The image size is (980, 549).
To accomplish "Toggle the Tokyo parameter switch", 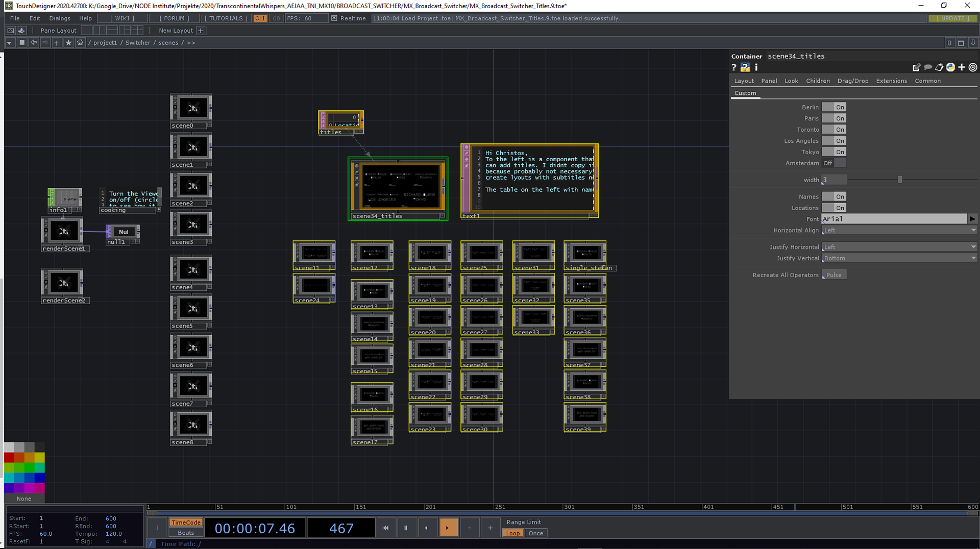I will click(x=834, y=152).
